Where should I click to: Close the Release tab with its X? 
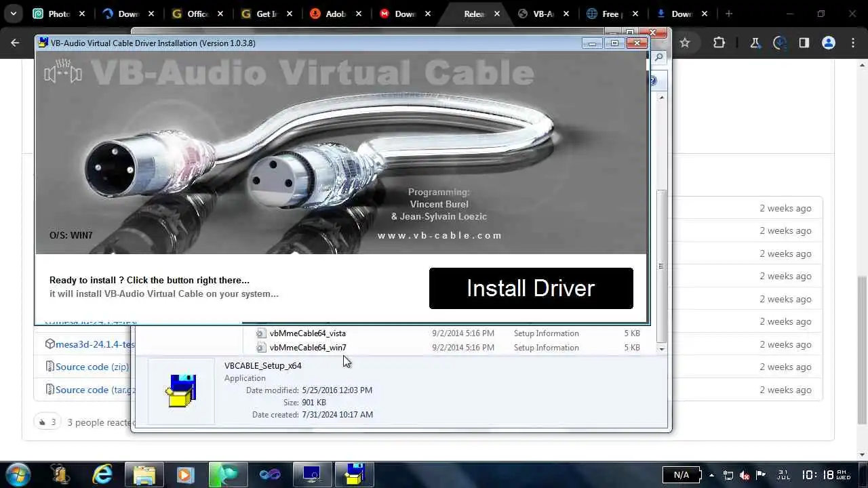pos(497,14)
